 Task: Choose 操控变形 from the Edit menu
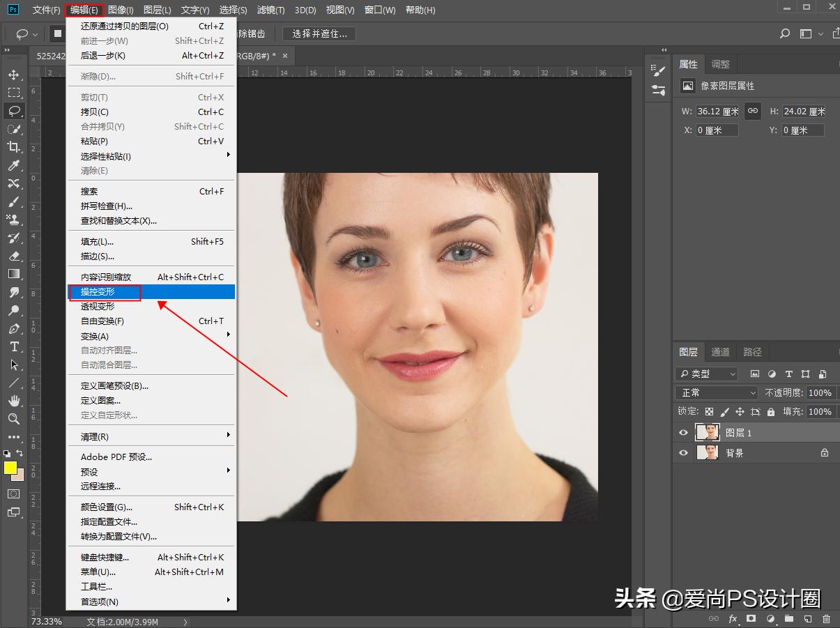98,292
